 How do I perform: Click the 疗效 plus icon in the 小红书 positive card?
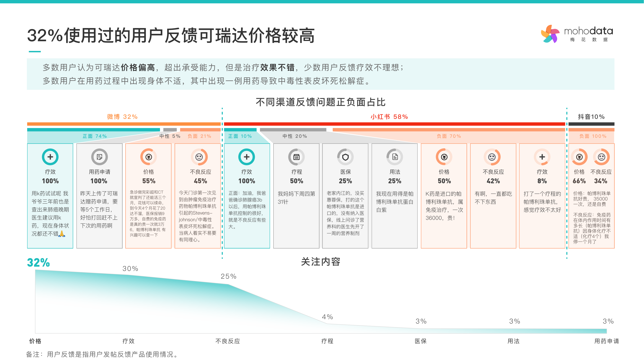coord(247,157)
